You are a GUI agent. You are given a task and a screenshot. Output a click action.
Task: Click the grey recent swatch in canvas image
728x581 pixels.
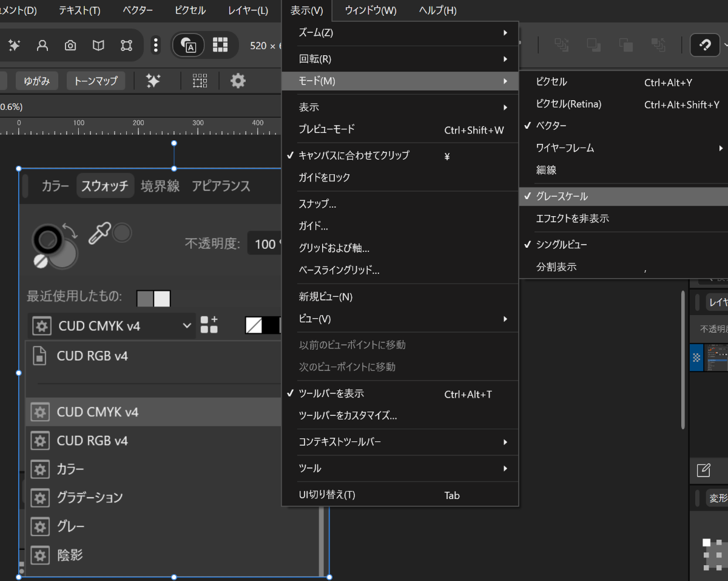tap(145, 298)
